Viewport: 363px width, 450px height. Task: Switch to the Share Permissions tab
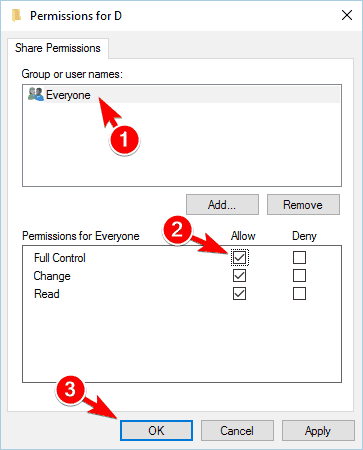coord(58,48)
